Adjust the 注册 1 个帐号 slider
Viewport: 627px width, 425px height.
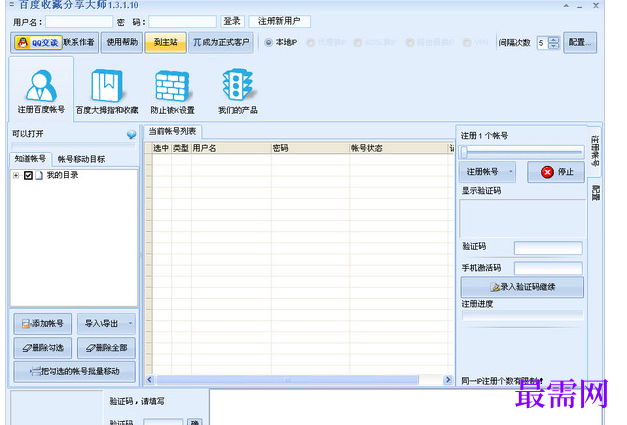(x=521, y=152)
